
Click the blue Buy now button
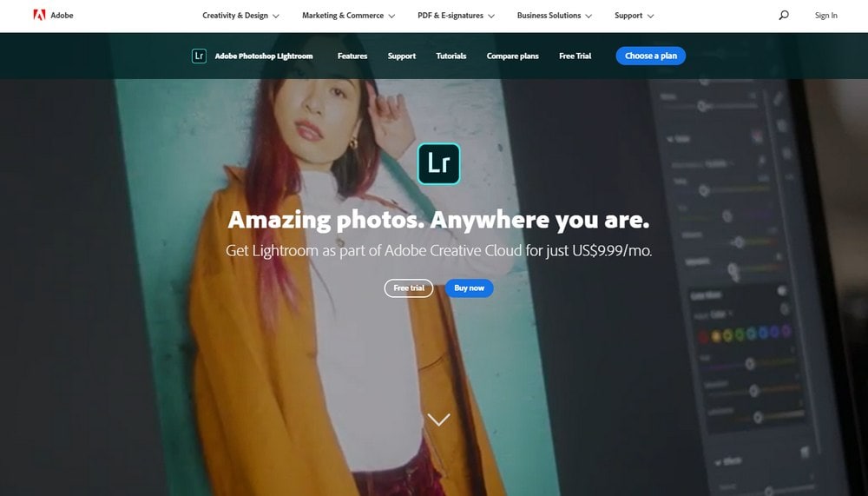tap(470, 288)
